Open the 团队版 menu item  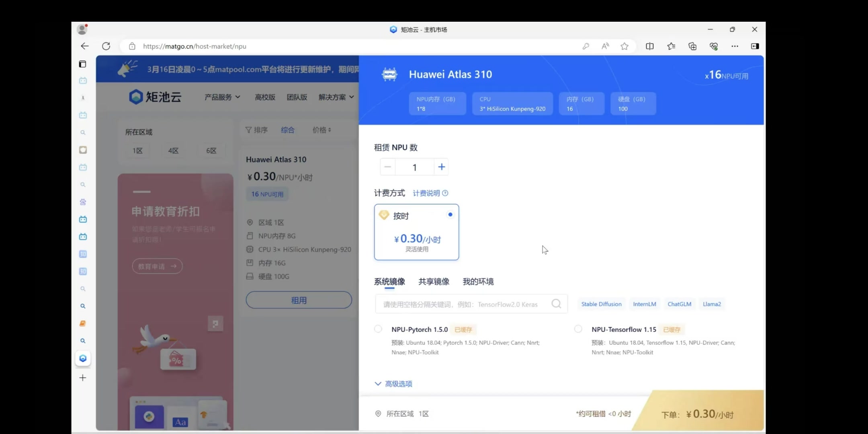click(297, 97)
